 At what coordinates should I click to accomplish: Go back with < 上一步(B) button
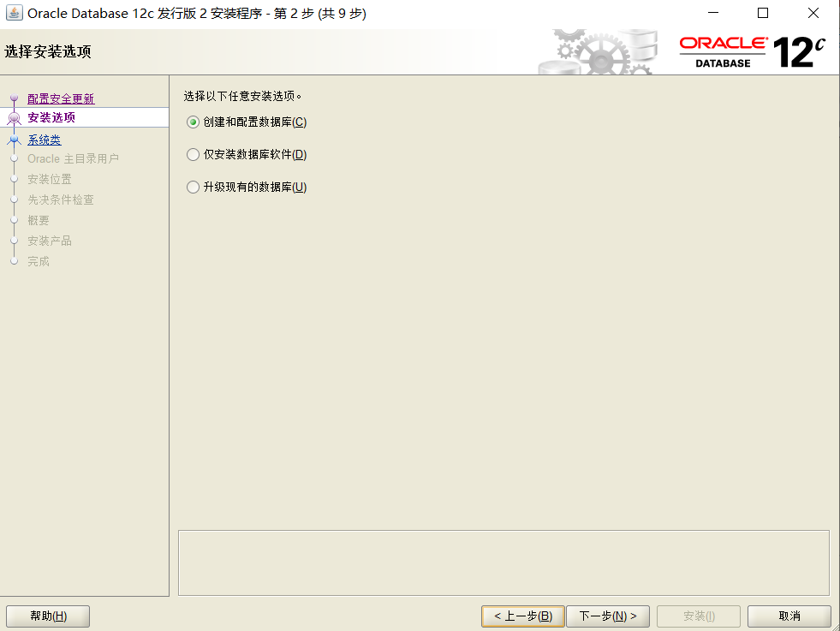click(523, 616)
